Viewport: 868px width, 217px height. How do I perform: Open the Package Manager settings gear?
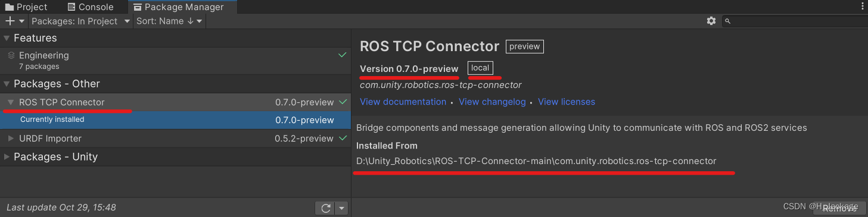(x=711, y=21)
